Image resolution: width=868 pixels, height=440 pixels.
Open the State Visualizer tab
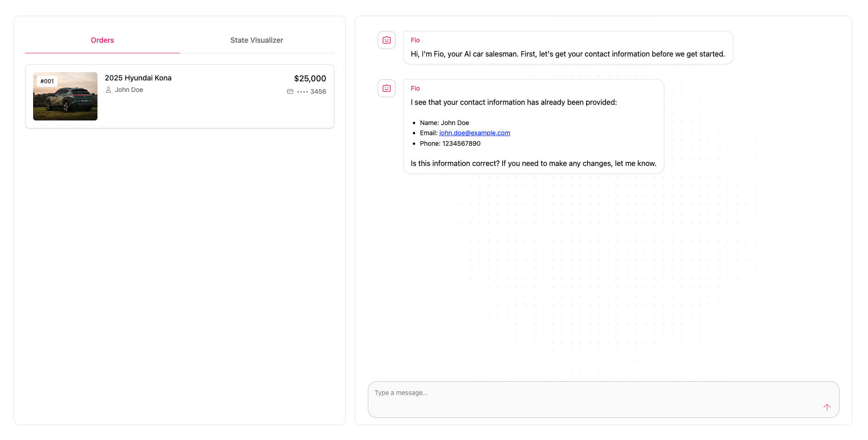[257, 40]
